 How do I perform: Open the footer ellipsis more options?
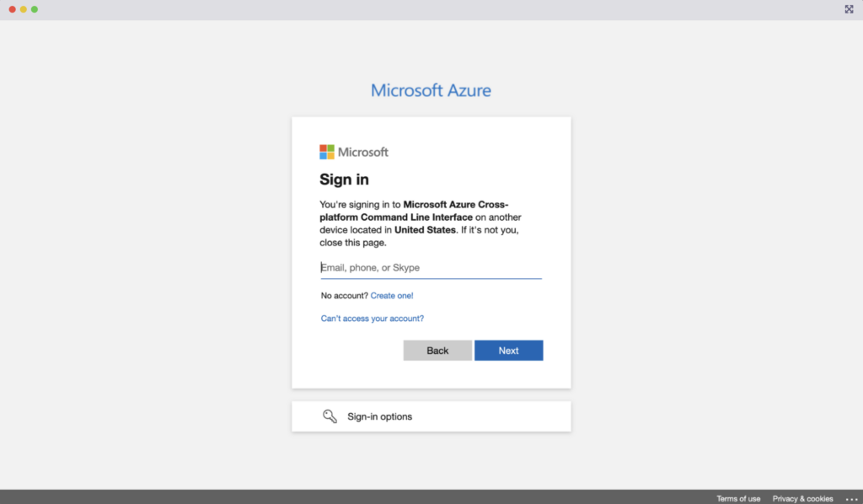pos(851,499)
